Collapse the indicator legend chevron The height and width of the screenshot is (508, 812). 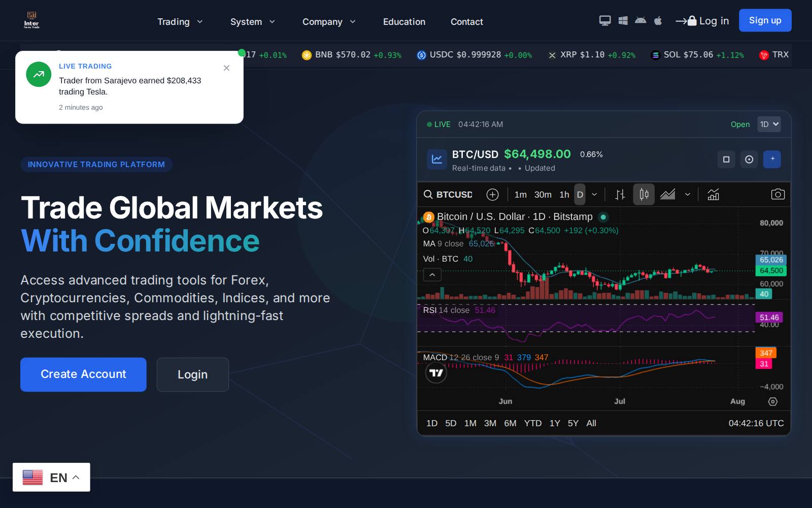[x=432, y=275]
